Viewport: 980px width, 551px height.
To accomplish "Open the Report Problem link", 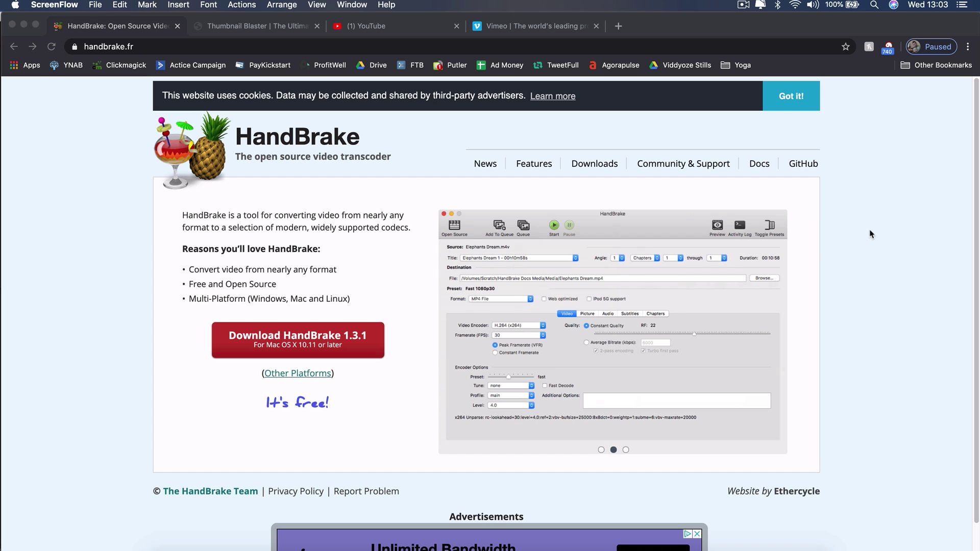I will [x=366, y=491].
